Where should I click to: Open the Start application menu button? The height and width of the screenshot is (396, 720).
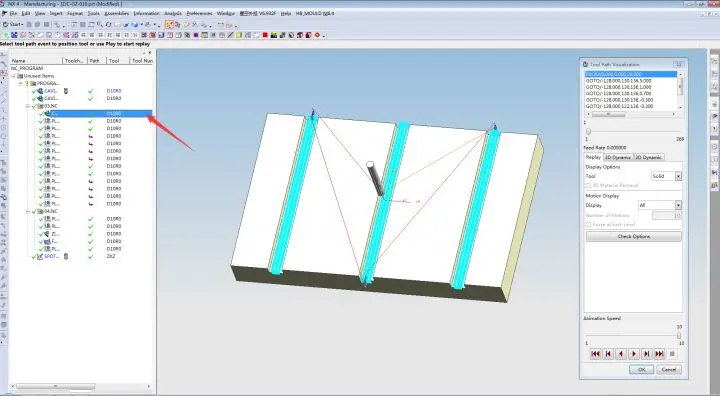tap(12, 24)
